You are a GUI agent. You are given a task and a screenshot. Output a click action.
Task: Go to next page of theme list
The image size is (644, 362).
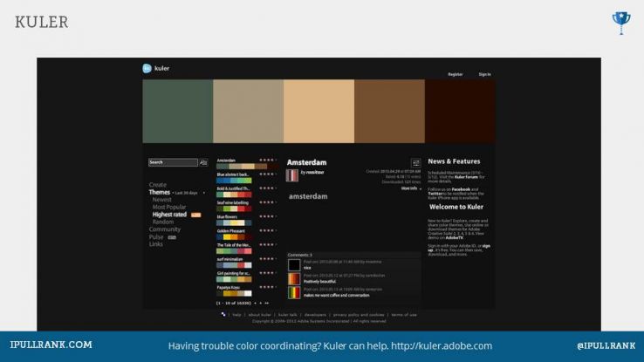[262, 302]
